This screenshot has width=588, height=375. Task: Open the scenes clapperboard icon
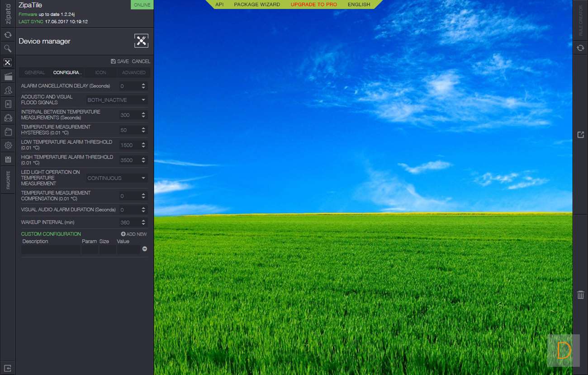point(8,76)
